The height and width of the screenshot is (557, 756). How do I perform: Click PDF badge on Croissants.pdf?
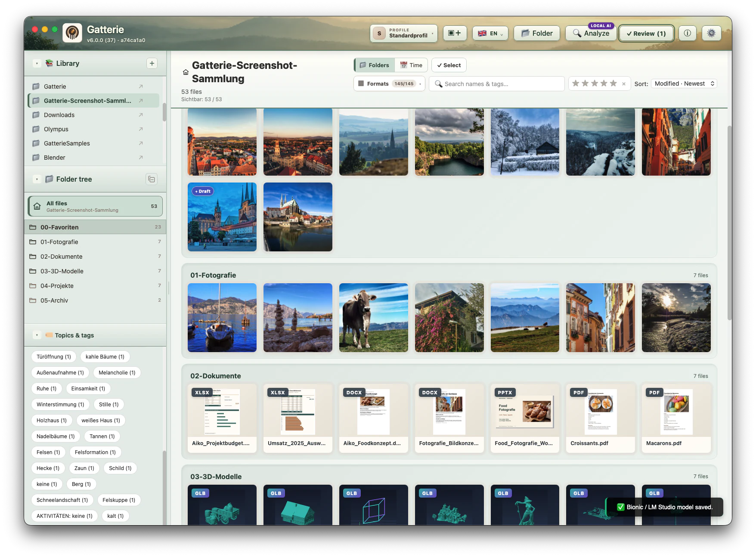[579, 393]
